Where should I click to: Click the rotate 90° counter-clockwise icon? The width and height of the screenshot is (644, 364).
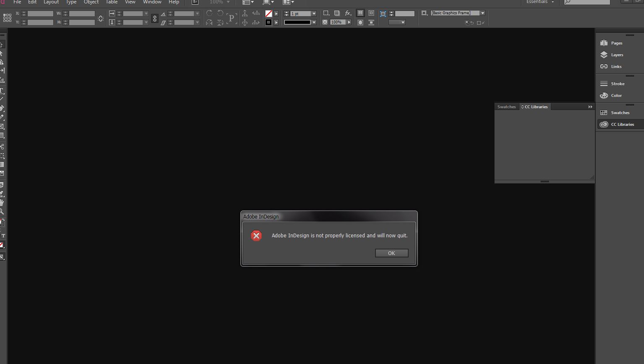(220, 13)
